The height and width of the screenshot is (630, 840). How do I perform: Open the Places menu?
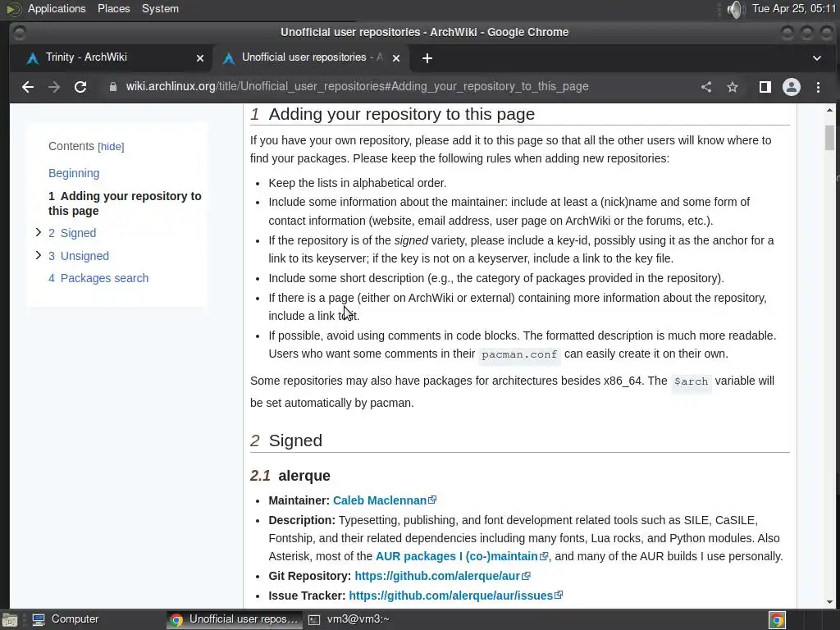[x=113, y=8]
